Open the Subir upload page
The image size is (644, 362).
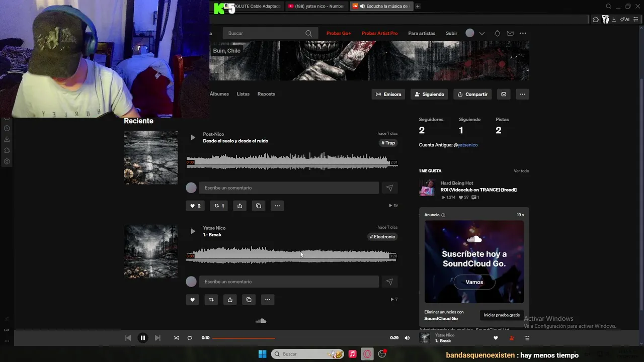pos(451,33)
